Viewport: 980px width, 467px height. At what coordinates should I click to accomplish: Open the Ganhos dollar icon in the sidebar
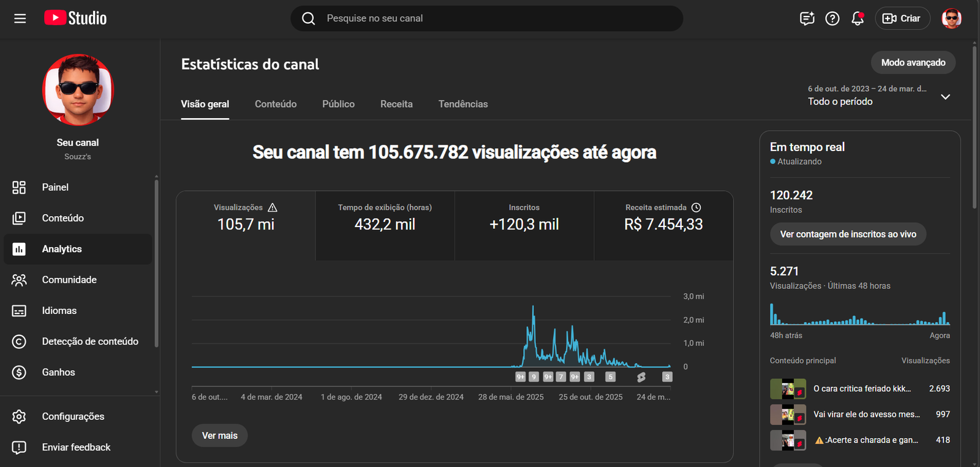[x=19, y=372]
